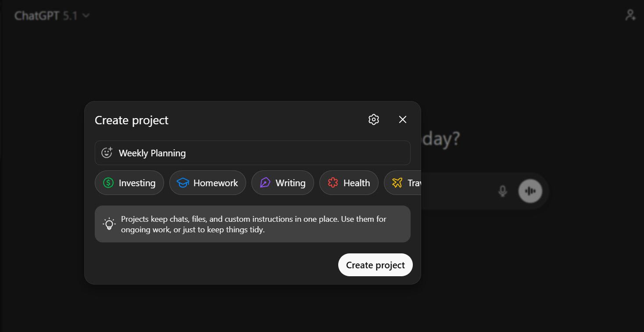Close the Create project dialog
The image size is (644, 332).
point(403,119)
